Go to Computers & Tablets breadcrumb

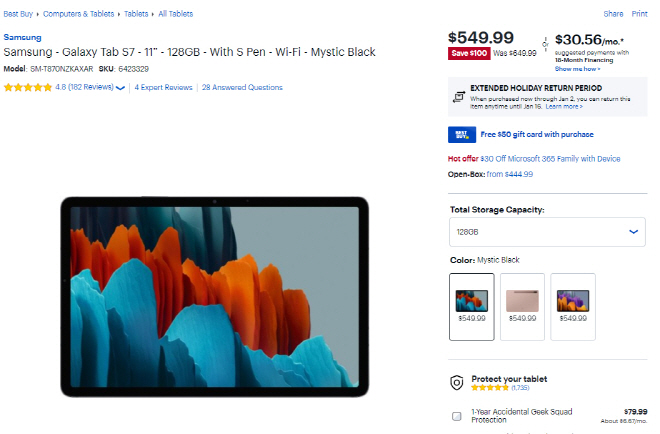click(x=78, y=14)
